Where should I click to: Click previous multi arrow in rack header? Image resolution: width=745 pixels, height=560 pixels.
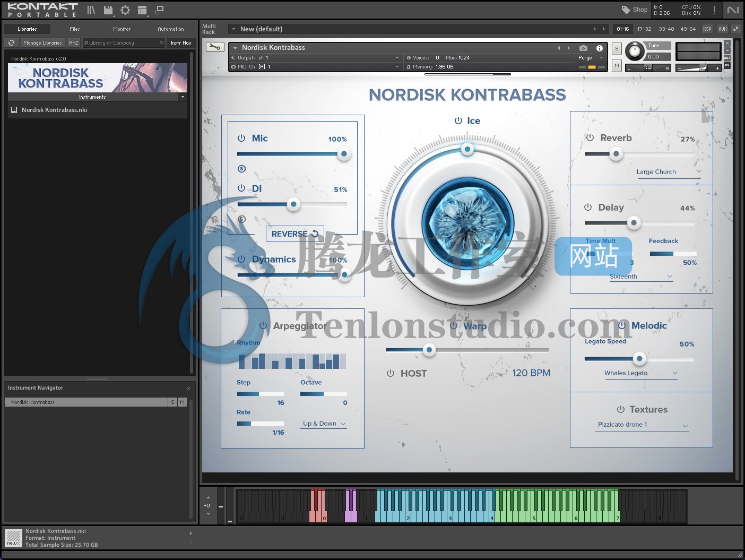pyautogui.click(x=594, y=29)
